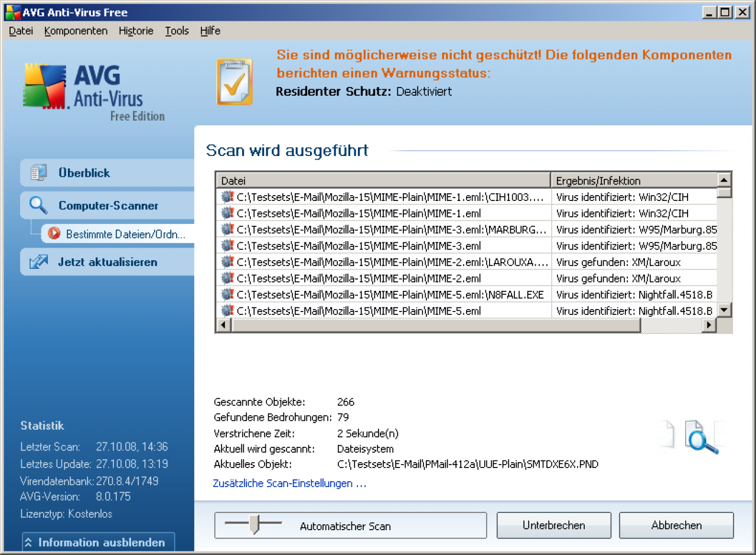Select the row ending in MIME-Plain\MIME-2.eml

pos(467,278)
